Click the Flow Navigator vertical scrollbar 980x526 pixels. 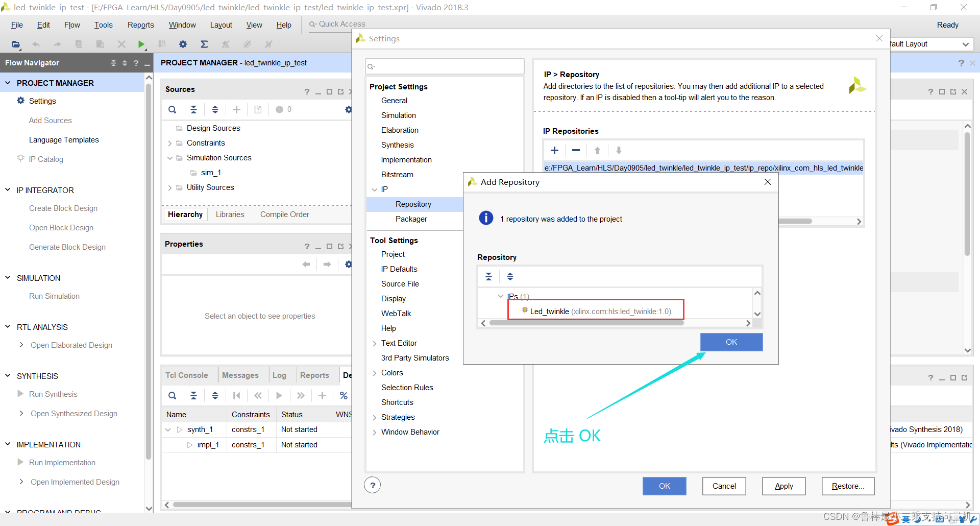149,271
